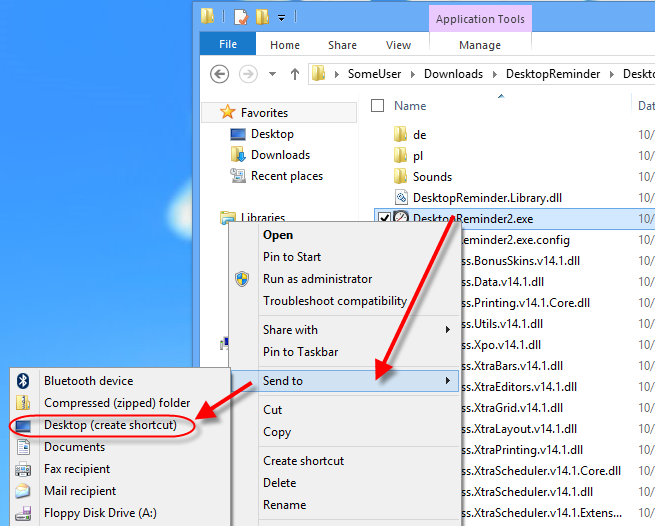The width and height of the screenshot is (655, 526).
Task: Uncheck the DesktopReminder2.exe checkbox
Action: (x=384, y=219)
